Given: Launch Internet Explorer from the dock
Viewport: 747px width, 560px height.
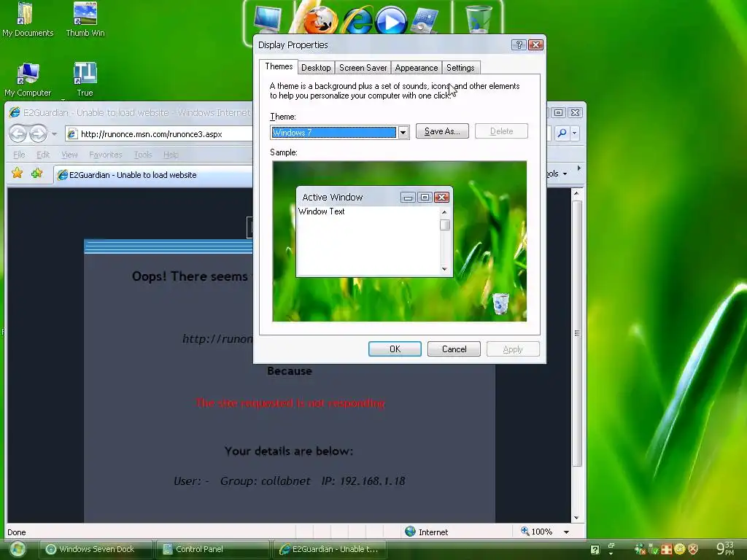Looking at the screenshot, I should point(357,21).
